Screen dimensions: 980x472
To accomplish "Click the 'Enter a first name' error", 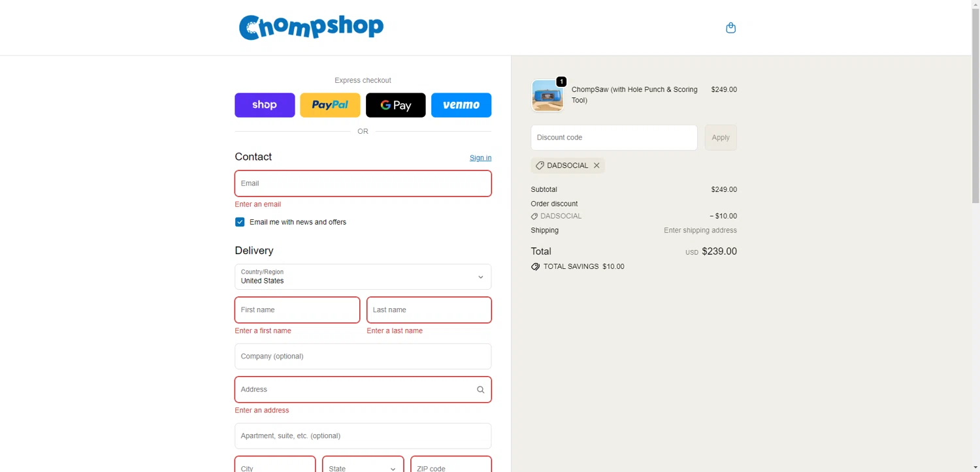I will pyautogui.click(x=263, y=331).
